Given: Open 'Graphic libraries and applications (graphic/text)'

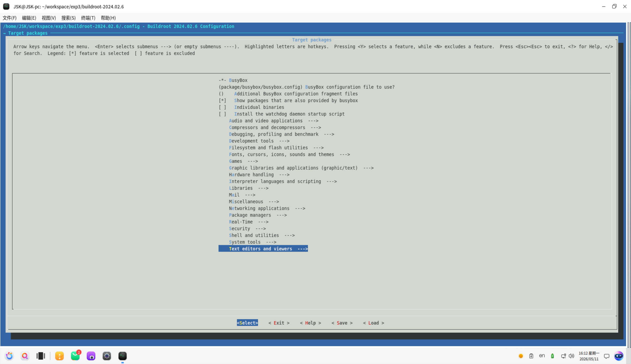Looking at the screenshot, I should [301, 168].
